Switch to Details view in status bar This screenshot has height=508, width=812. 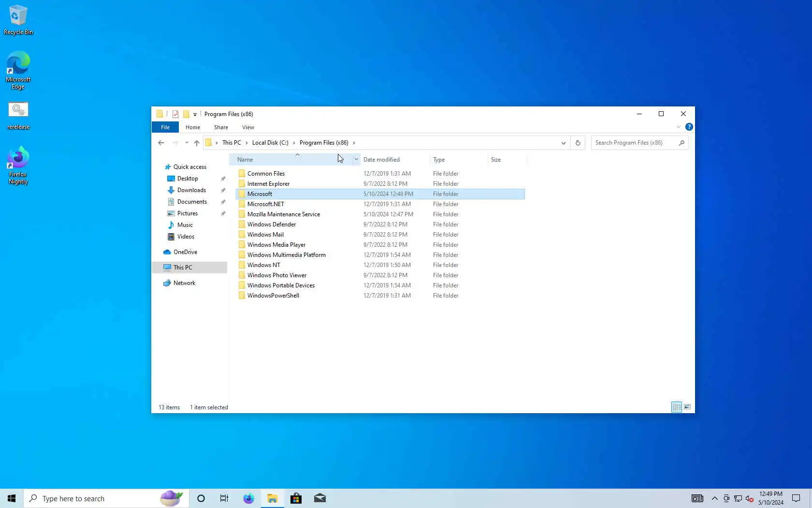tap(677, 407)
